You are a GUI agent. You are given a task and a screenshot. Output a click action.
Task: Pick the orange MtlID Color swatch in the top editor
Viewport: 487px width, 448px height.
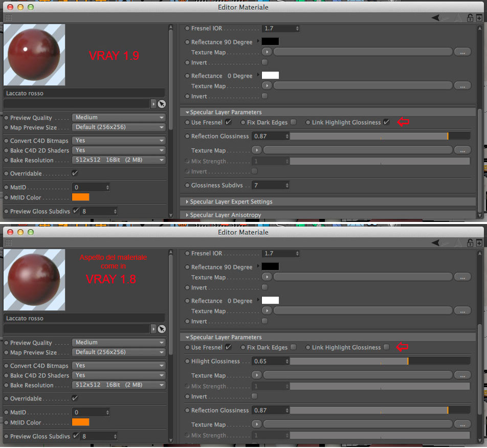point(80,197)
